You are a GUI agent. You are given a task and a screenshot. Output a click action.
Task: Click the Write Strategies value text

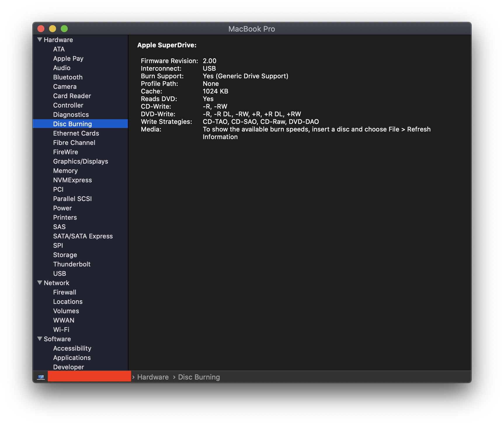pyautogui.click(x=261, y=122)
